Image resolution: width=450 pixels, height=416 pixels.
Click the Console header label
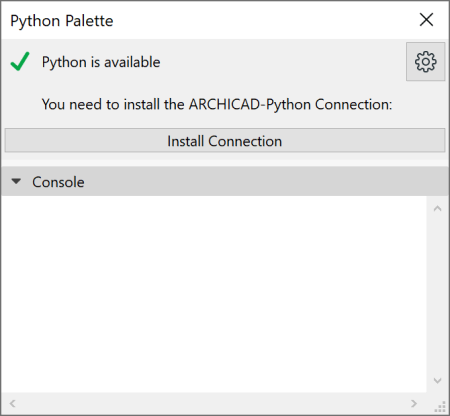coord(58,182)
